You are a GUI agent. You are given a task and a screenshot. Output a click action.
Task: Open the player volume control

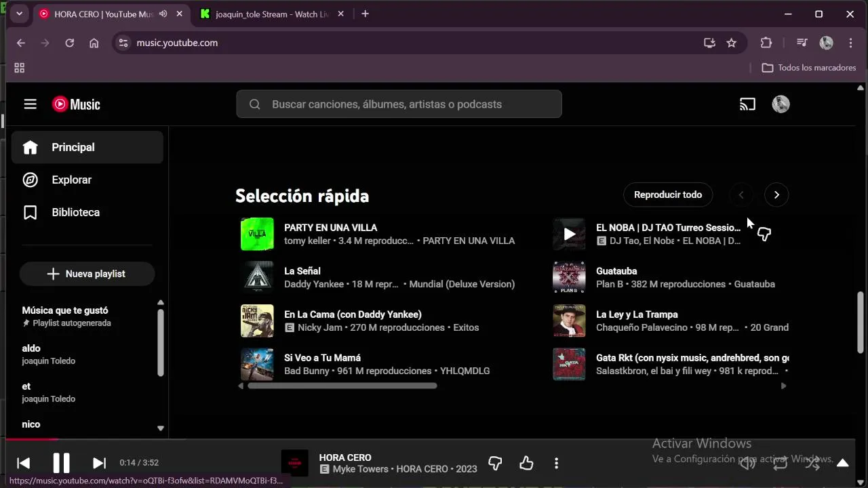click(x=747, y=463)
